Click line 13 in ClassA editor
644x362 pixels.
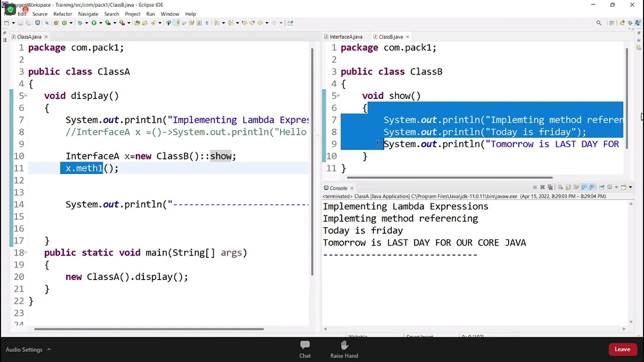(168, 192)
